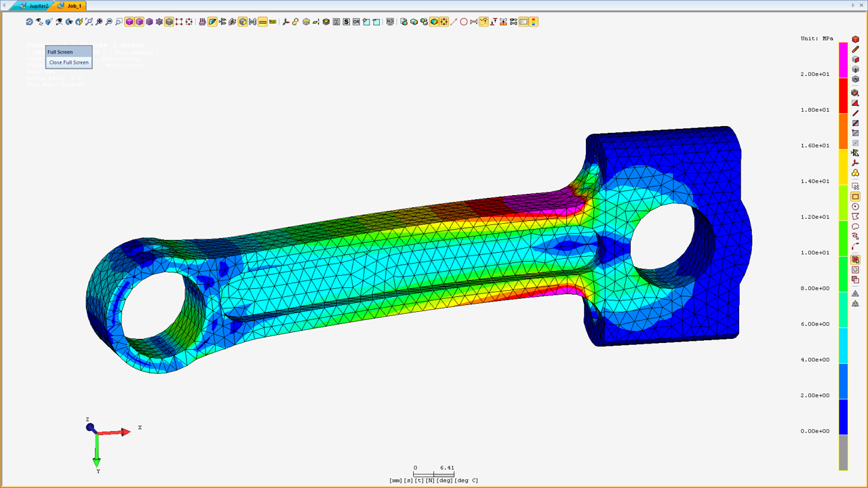Click the zoom in magnifier icon
This screenshot has height=488, width=868.
coord(99,22)
